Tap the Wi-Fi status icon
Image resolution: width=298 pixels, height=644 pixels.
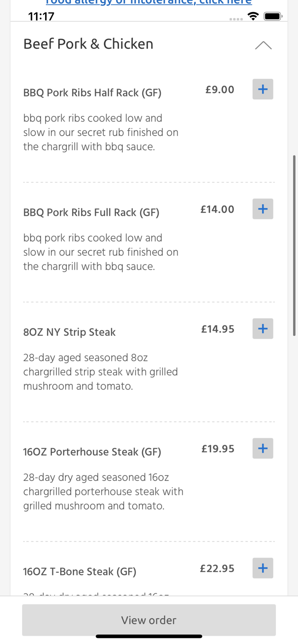253,16
